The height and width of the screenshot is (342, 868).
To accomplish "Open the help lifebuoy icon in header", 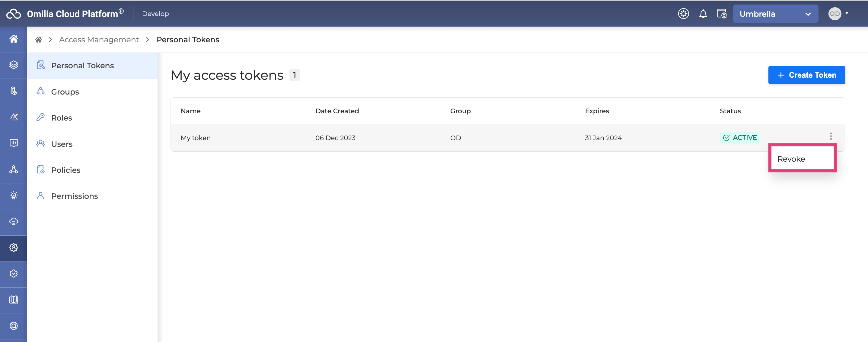I will tap(683, 14).
